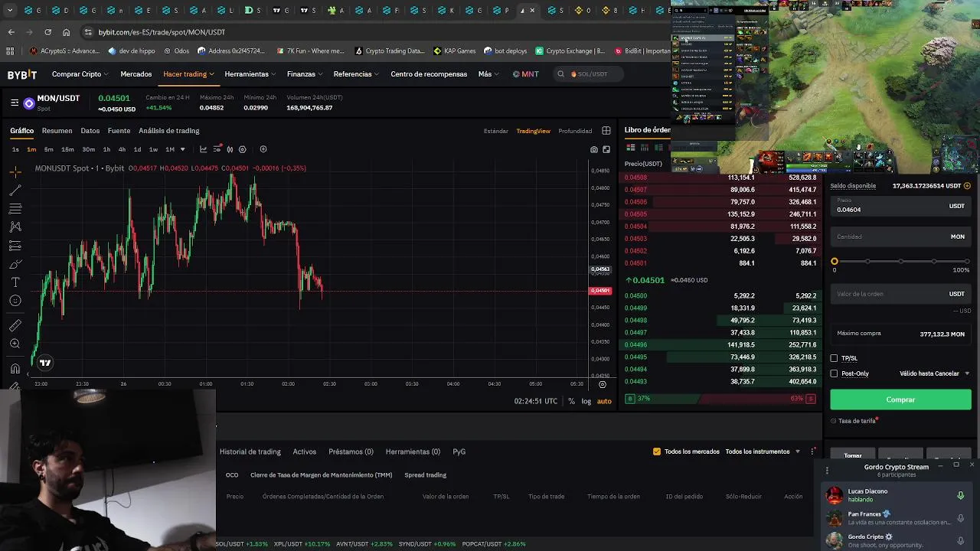
Task: Open the Activos tab
Action: pos(304,452)
